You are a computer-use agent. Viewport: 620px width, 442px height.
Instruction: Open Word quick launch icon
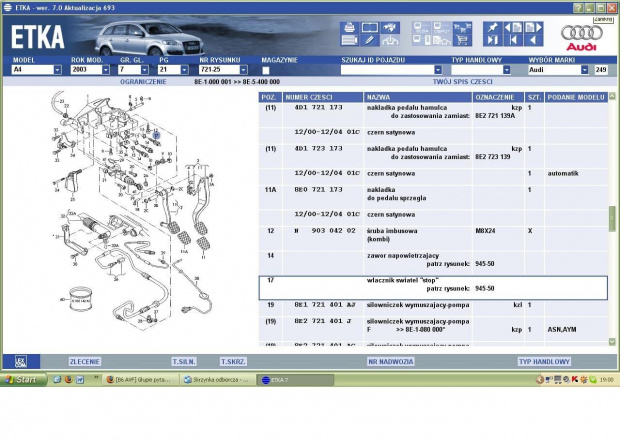[x=80, y=380]
